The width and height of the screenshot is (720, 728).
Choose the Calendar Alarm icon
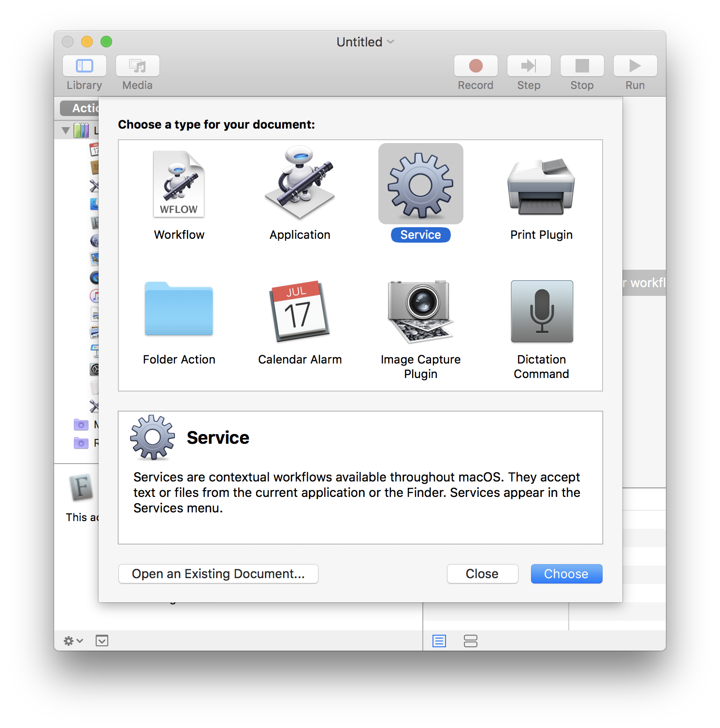pyautogui.click(x=300, y=310)
